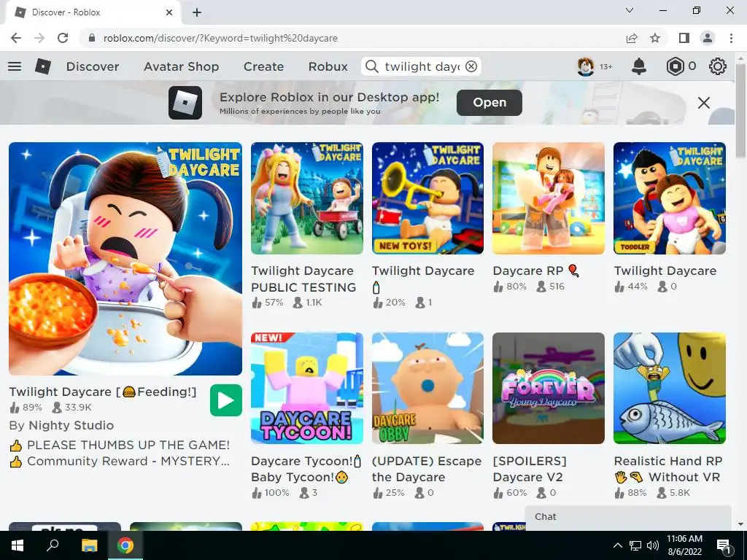
Task: Open the volume control in tray
Action: [x=653, y=545]
